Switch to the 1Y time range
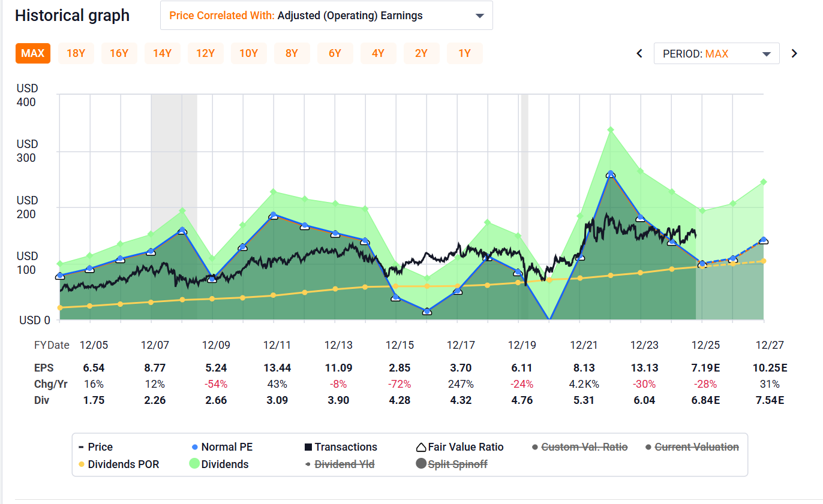 click(464, 53)
